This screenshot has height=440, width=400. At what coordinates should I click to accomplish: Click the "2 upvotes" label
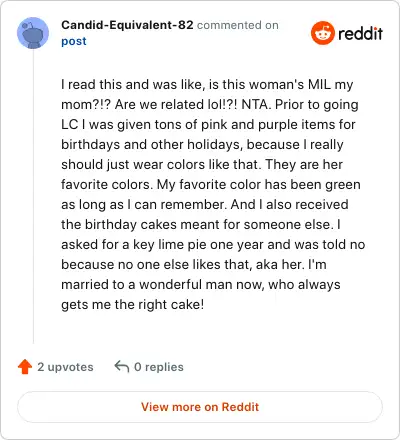tap(65, 367)
